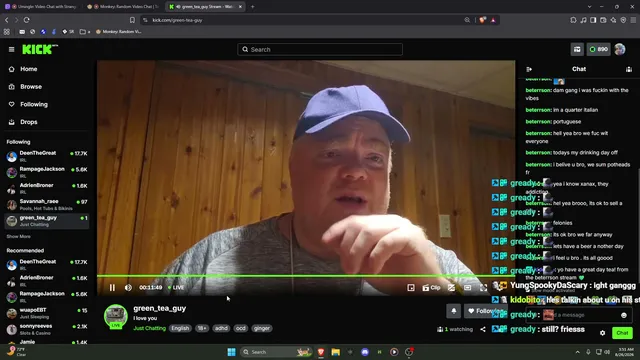This screenshot has width=640, height=360.
Task: Toggle theater mode on the player
Action: (x=467, y=288)
